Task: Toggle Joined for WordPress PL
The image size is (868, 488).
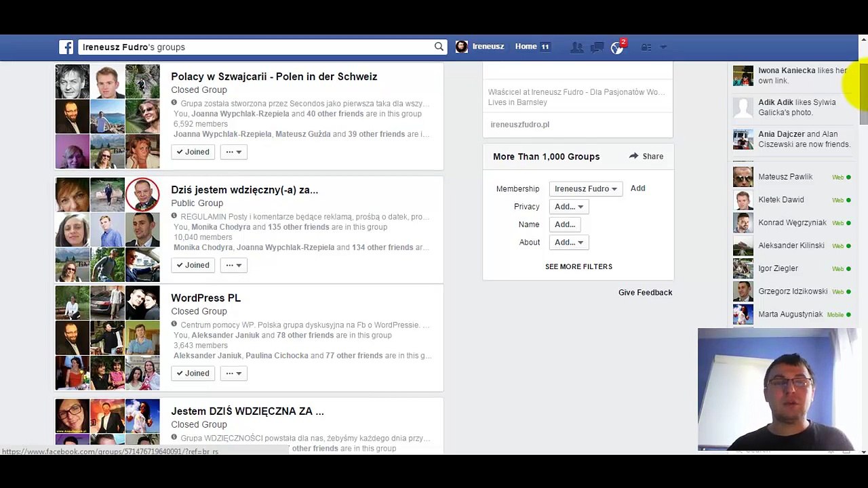Action: pyautogui.click(x=193, y=373)
